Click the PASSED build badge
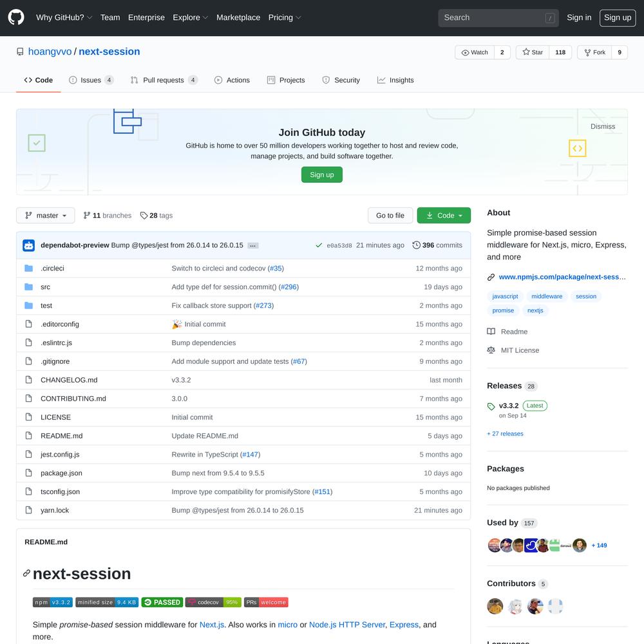The image size is (644, 644). pyautogui.click(x=162, y=602)
